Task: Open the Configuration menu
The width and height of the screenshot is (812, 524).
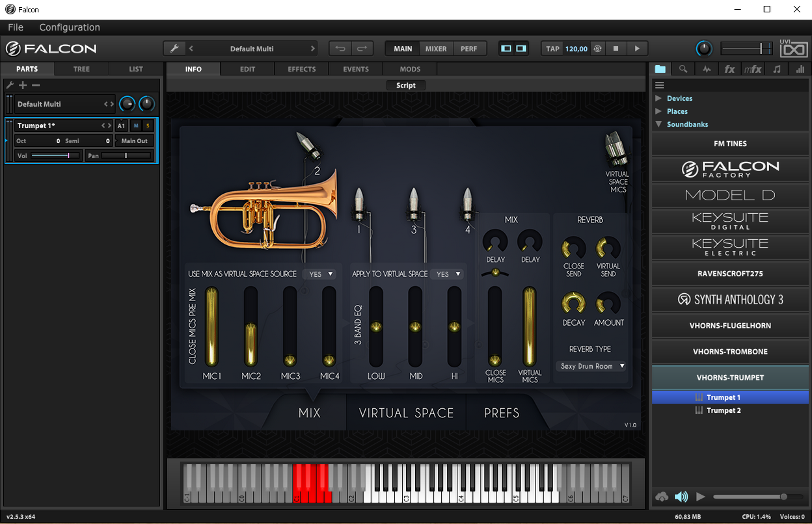Action: click(x=70, y=27)
